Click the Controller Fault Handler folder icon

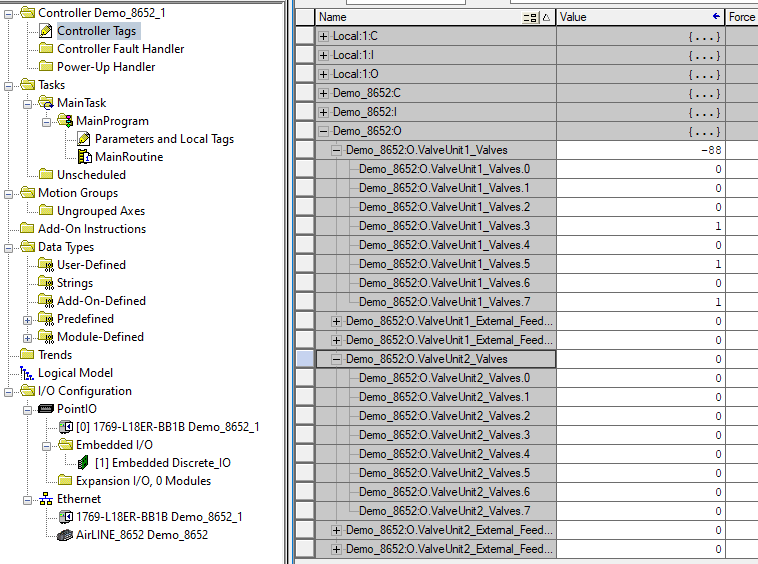coord(46,48)
